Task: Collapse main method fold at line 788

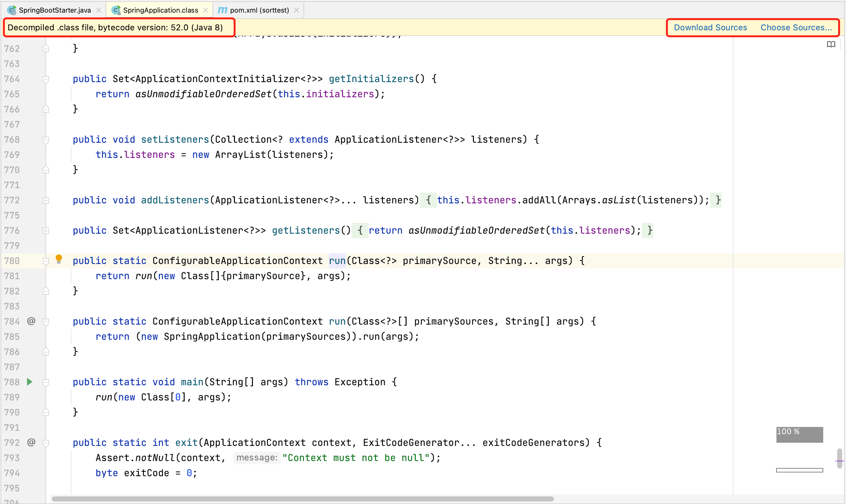Action: click(46, 382)
